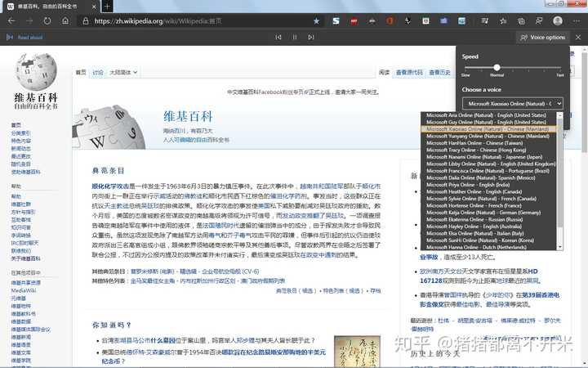The image size is (588, 368).
Task: Pick Microsoft Ekaterina Online Russian voice
Action: [488, 219]
